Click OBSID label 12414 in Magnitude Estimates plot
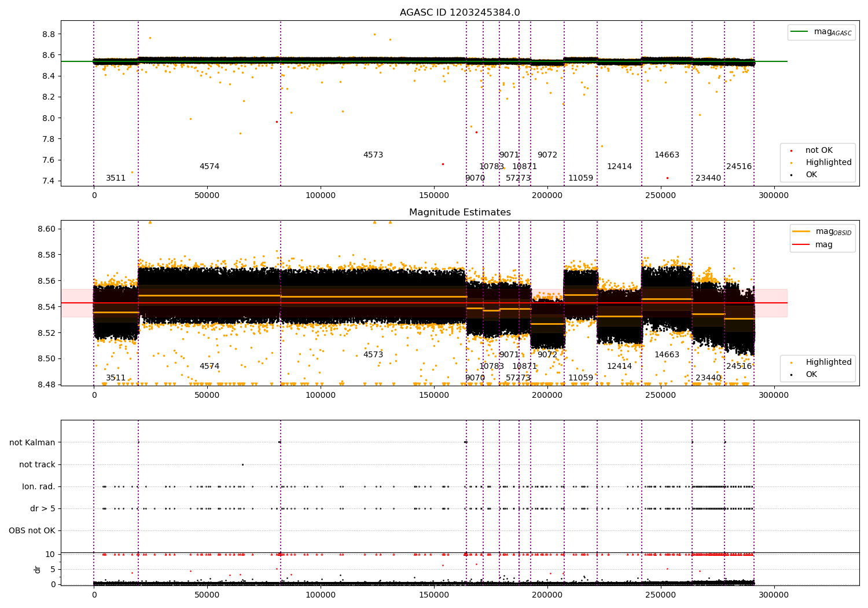The height and width of the screenshot is (608, 868). tap(620, 367)
